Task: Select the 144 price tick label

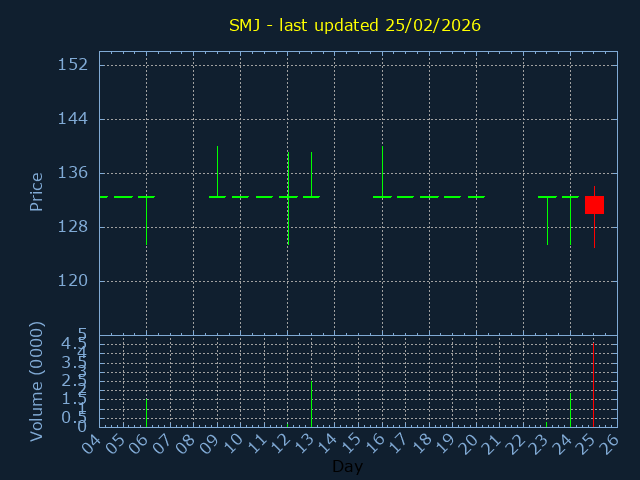Action: 74,119
